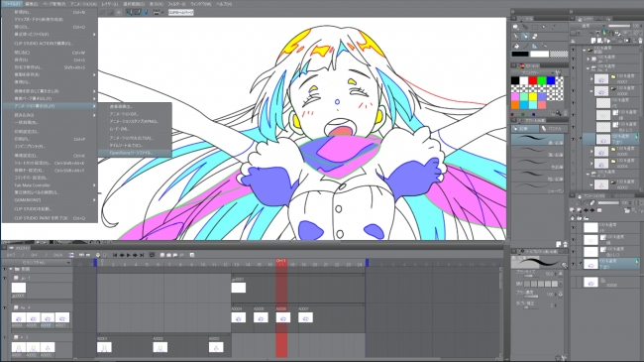Expand the A0007 layer folder
The image size is (644, 362).
click(x=591, y=78)
